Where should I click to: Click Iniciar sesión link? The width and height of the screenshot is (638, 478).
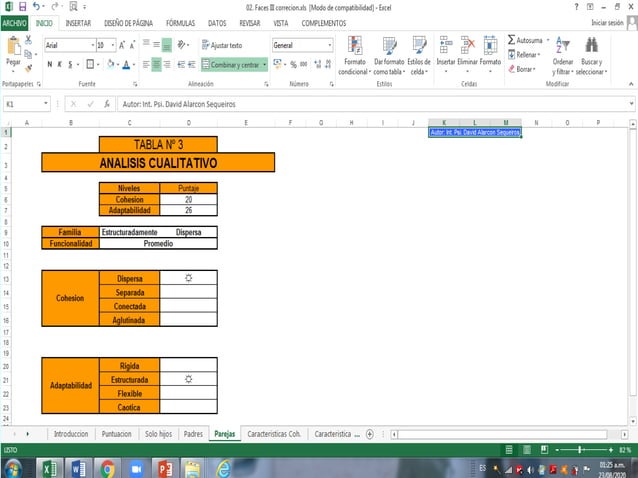coord(607,23)
